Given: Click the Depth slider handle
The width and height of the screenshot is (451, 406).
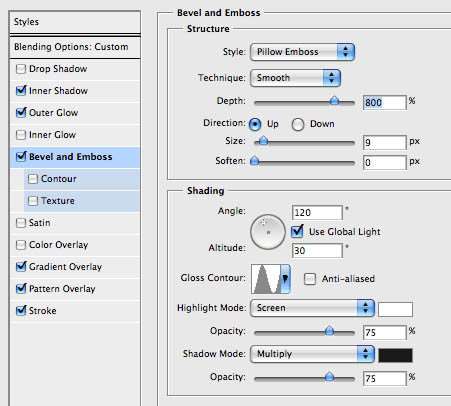Looking at the screenshot, I should [334, 100].
